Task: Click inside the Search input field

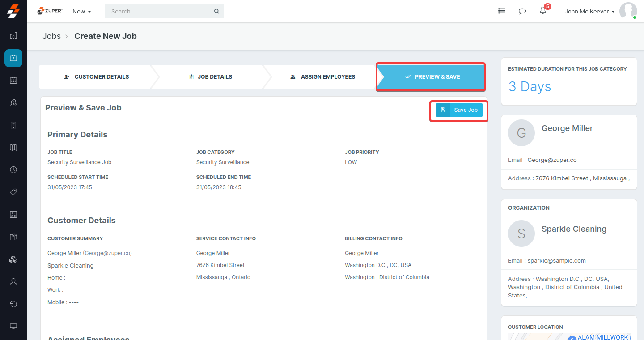Action: (x=161, y=11)
